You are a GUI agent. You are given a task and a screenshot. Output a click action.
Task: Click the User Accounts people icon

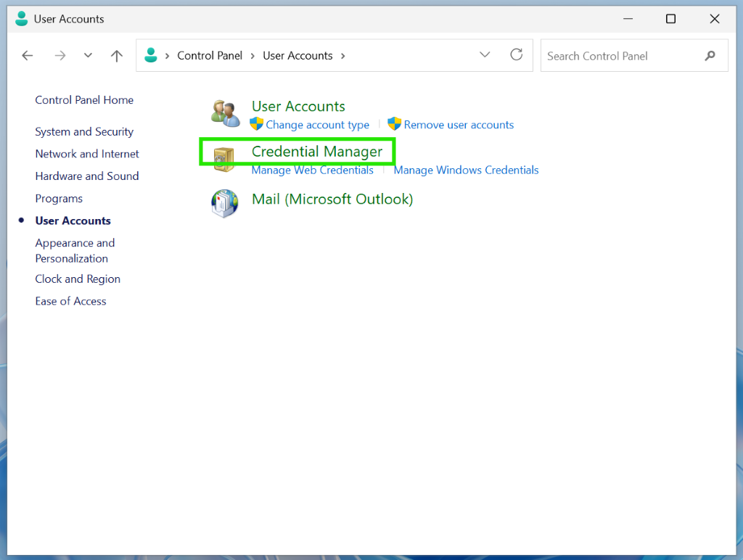point(225,114)
